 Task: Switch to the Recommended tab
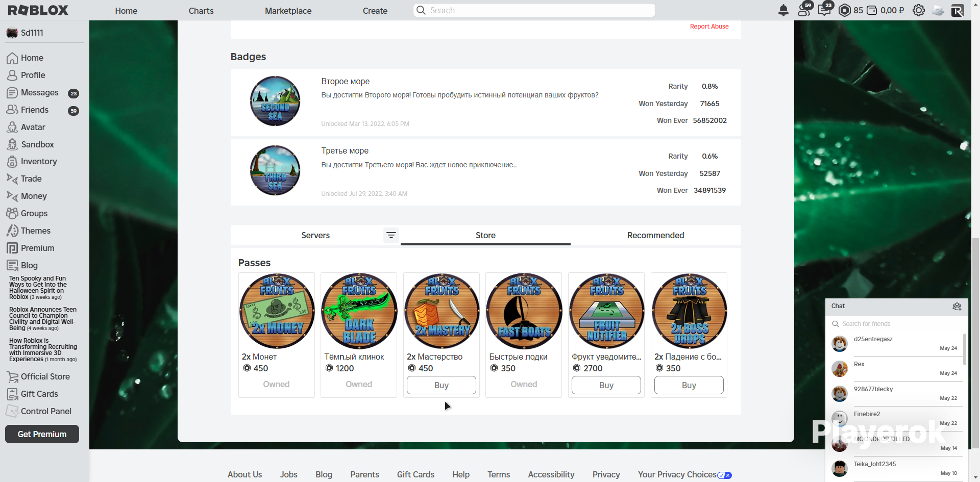(656, 235)
